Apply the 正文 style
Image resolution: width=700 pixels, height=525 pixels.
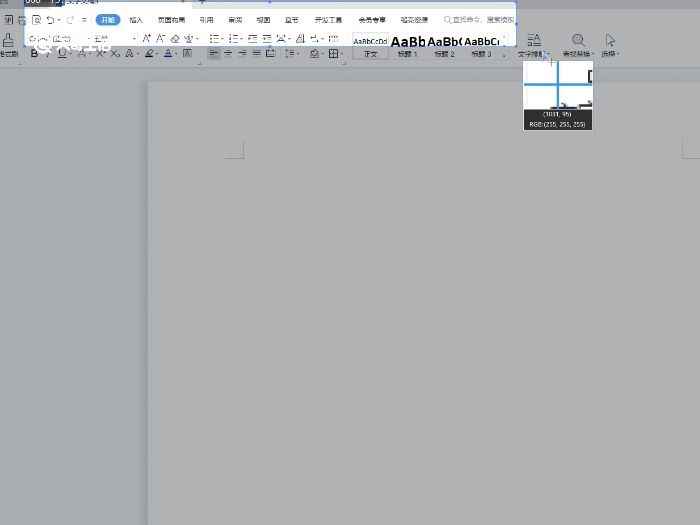371,46
